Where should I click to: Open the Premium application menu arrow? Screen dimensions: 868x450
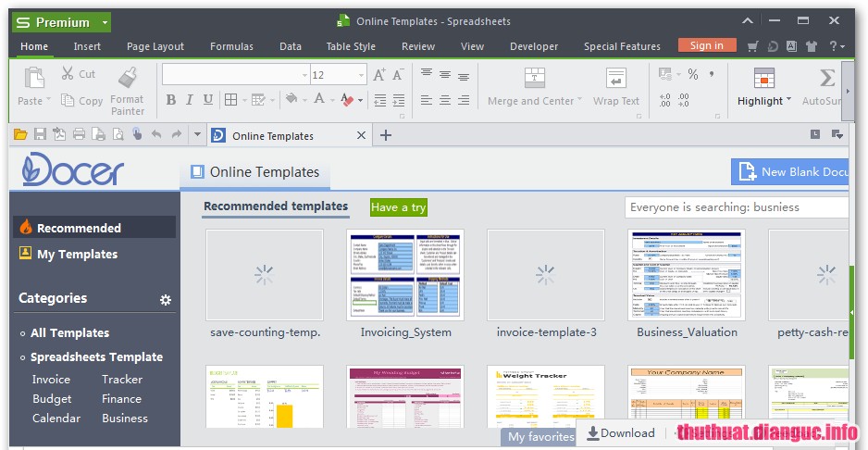(x=105, y=23)
